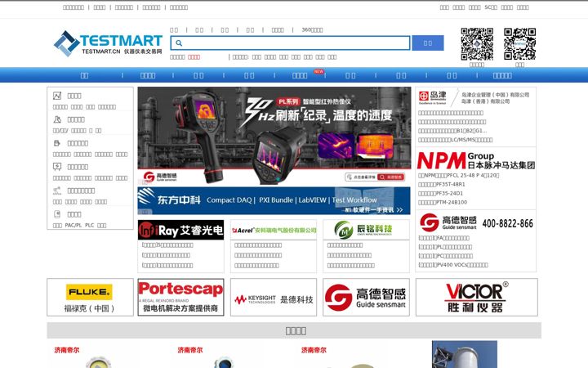The height and width of the screenshot is (368, 588).
Task: Open the PV400 VOCs product link
Action: tap(453, 265)
